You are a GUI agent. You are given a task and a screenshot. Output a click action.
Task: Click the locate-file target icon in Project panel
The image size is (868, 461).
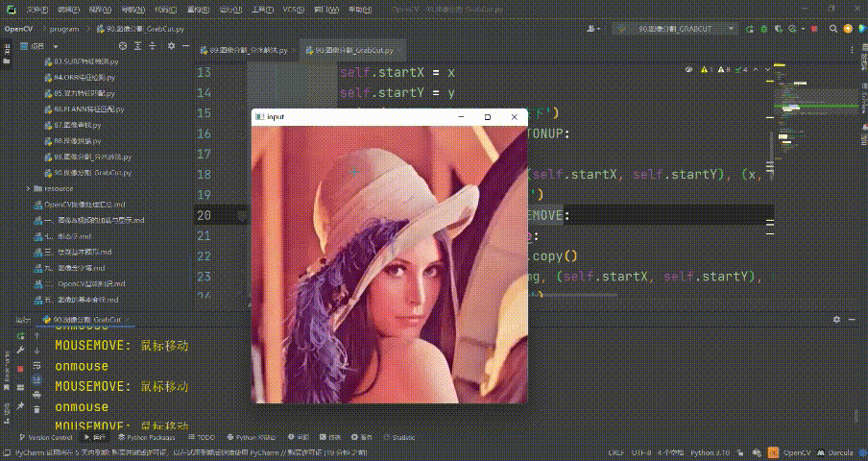point(123,46)
